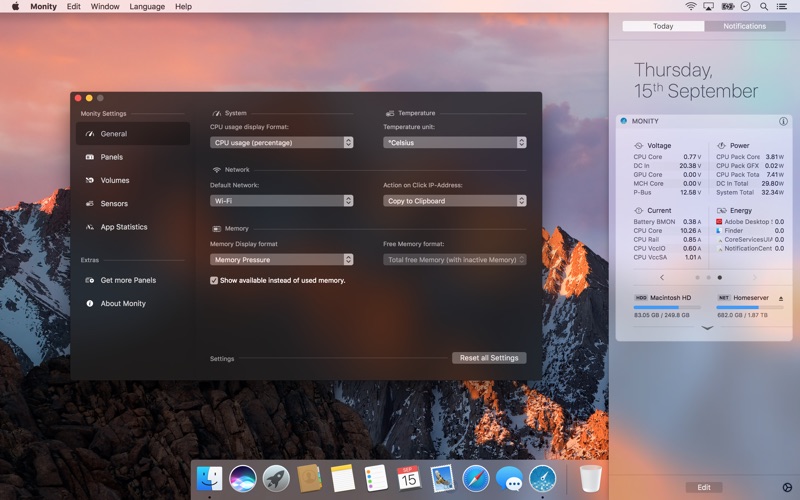The height and width of the screenshot is (500, 800).
Task: Open the Language menu
Action: click(x=147, y=7)
